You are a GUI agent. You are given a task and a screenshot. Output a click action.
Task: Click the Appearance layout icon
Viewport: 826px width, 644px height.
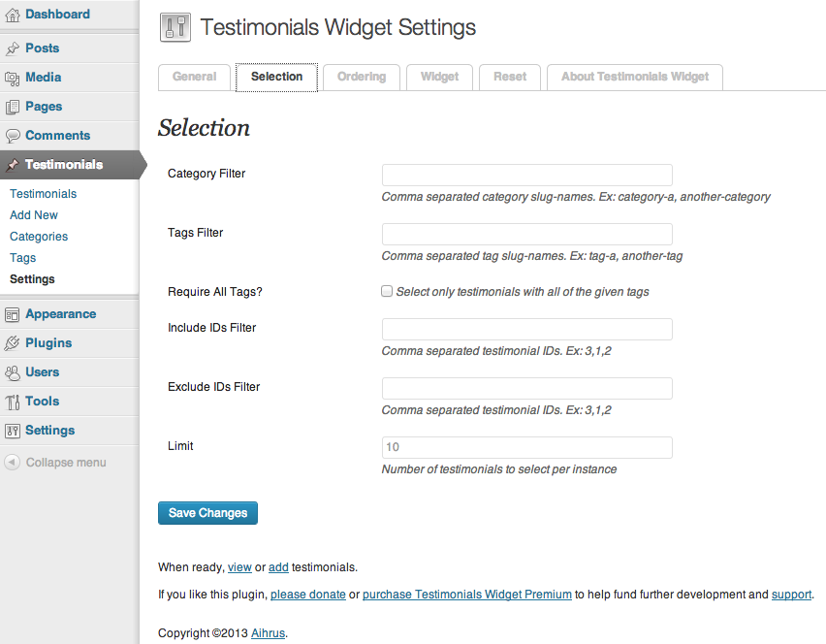pyautogui.click(x=12, y=314)
